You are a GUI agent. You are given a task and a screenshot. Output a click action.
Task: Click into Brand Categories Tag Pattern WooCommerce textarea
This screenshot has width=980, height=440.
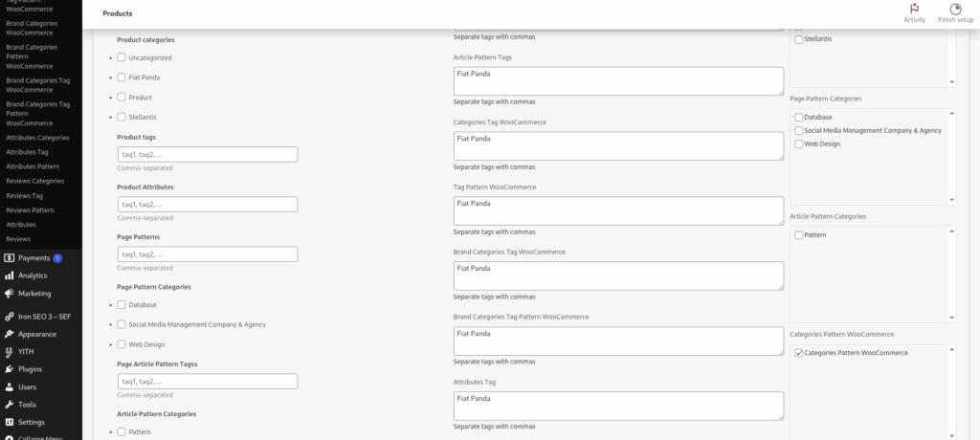618,341
